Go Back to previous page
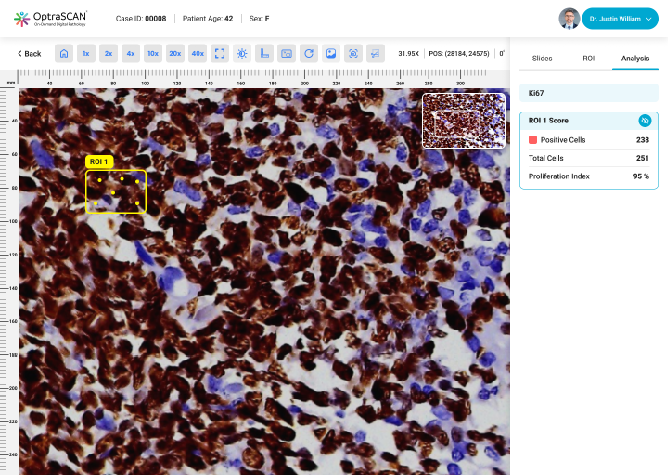668x475 pixels. tap(30, 53)
